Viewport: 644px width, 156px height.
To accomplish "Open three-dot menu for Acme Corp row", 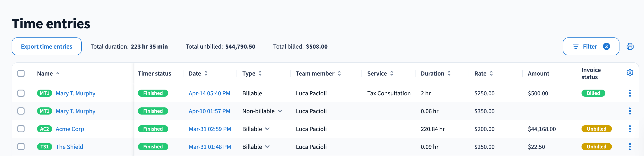I will [x=630, y=129].
